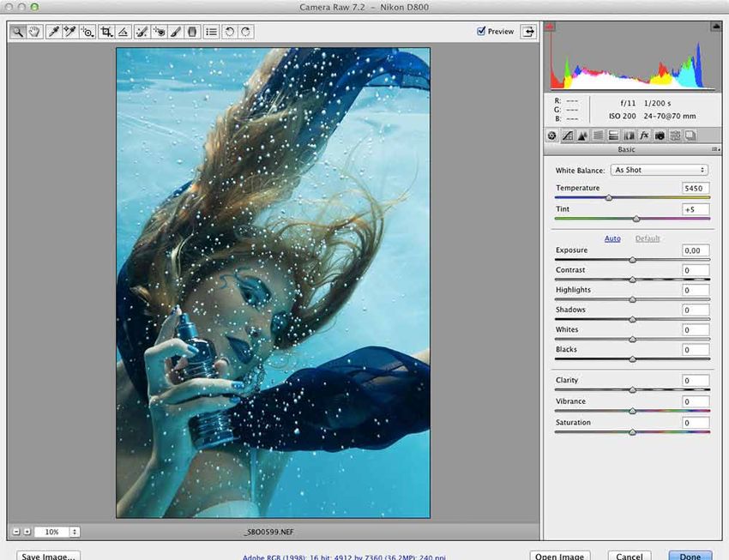
Task: Click the Temperature slider handle
Action: coord(609,197)
